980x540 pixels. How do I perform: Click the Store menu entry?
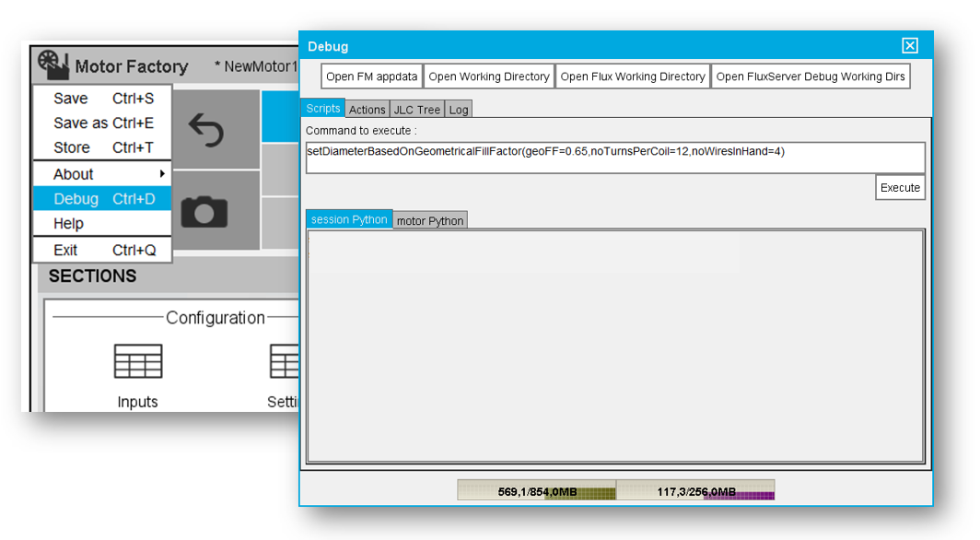coord(101,147)
